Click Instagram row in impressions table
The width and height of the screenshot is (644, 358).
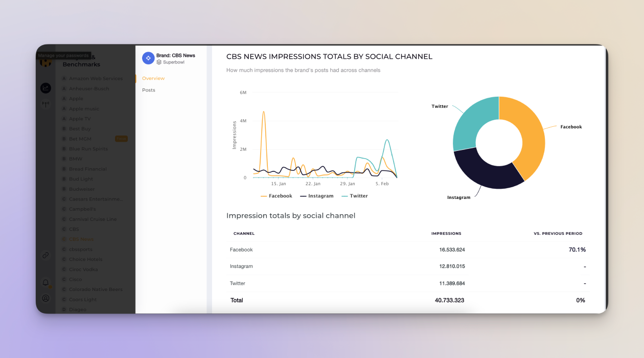coord(408,266)
